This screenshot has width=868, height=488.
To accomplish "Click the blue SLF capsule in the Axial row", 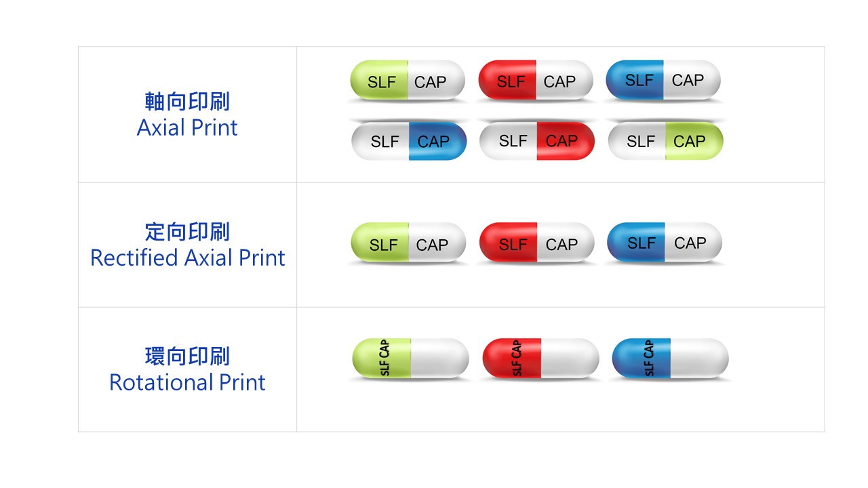I will pos(663,80).
